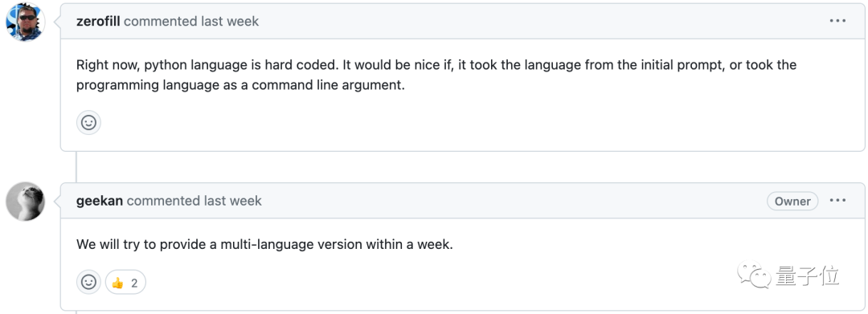
Task: Click the word "commented" in zerofill's comment header
Action: click(x=161, y=21)
